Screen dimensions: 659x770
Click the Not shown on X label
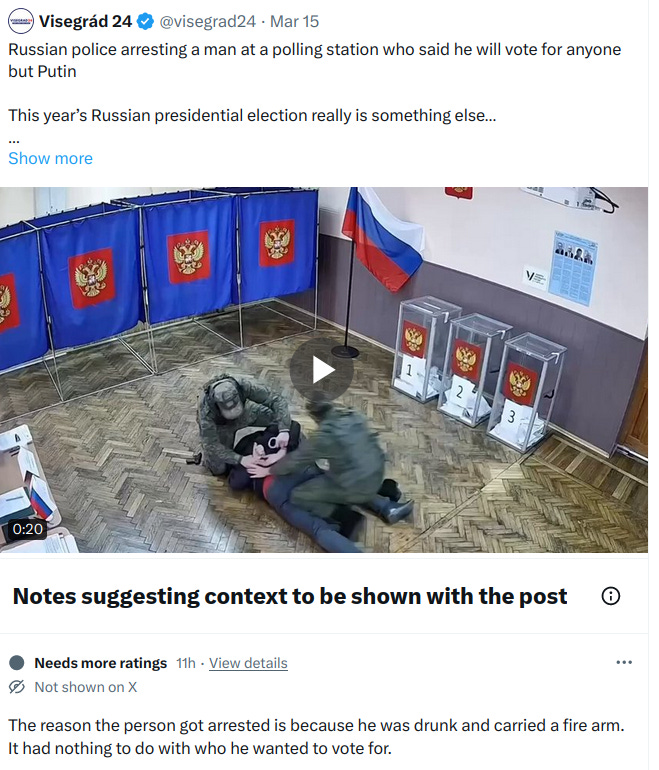[85, 687]
